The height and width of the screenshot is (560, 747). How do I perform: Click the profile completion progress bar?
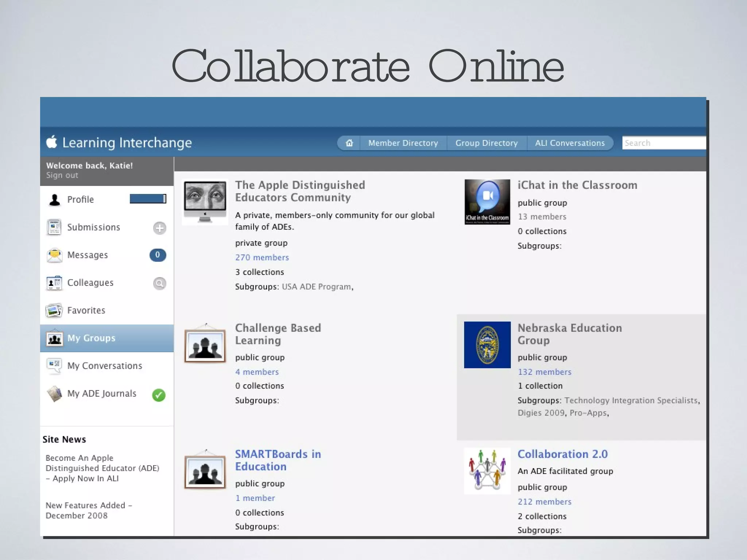148,199
